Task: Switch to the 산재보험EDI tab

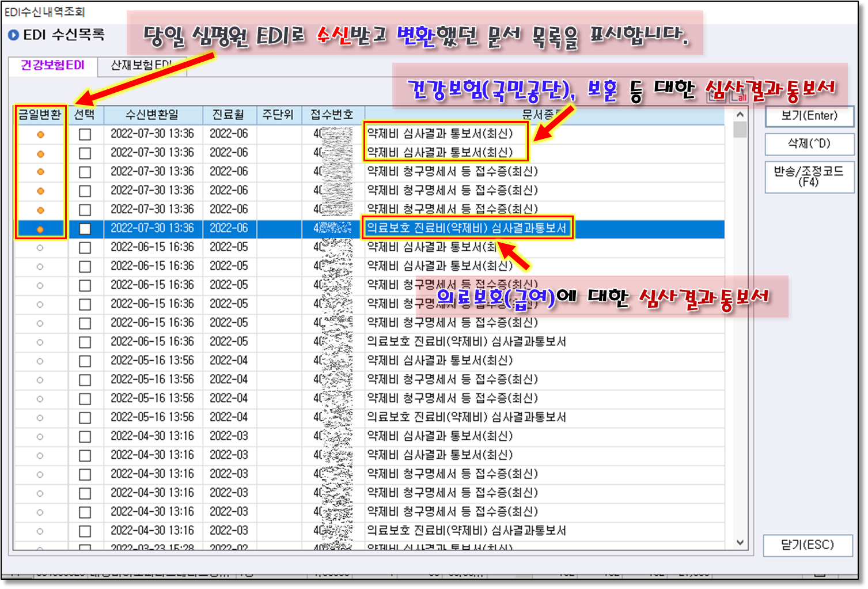Action: click(141, 66)
